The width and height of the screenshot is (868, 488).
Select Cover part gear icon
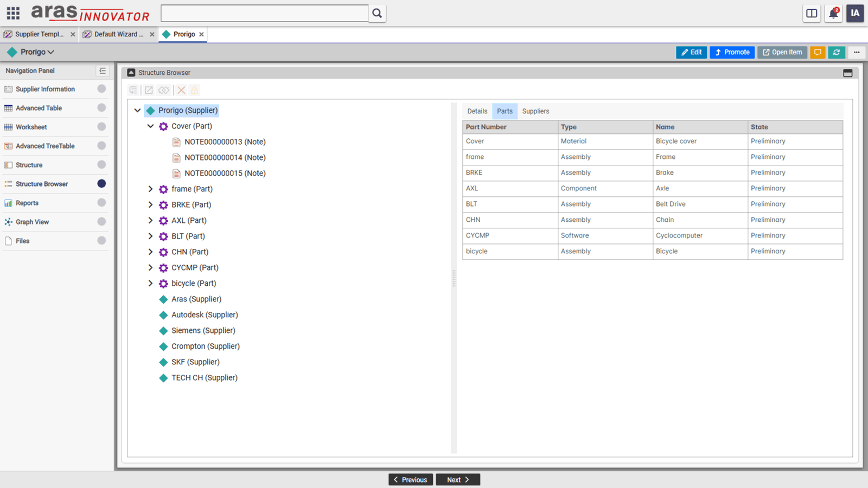coord(163,126)
